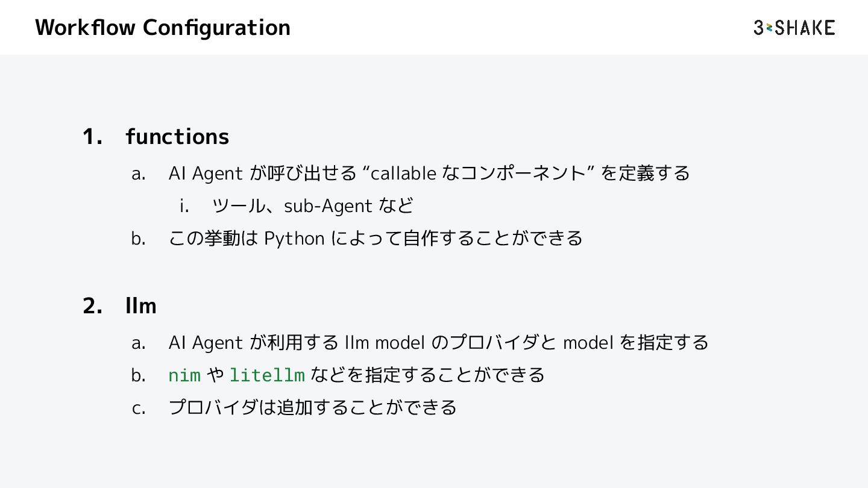Select the "llm" heading
The image size is (868, 488).
click(141, 306)
